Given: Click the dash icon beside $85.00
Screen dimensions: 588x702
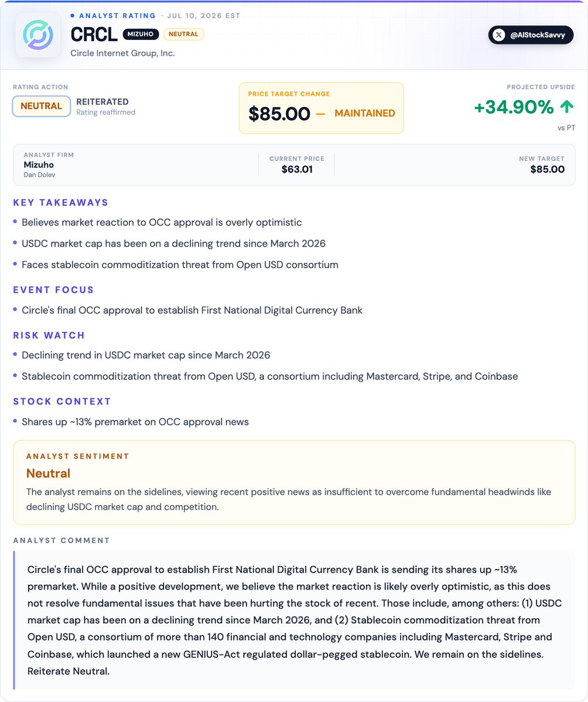Looking at the screenshot, I should (x=320, y=114).
